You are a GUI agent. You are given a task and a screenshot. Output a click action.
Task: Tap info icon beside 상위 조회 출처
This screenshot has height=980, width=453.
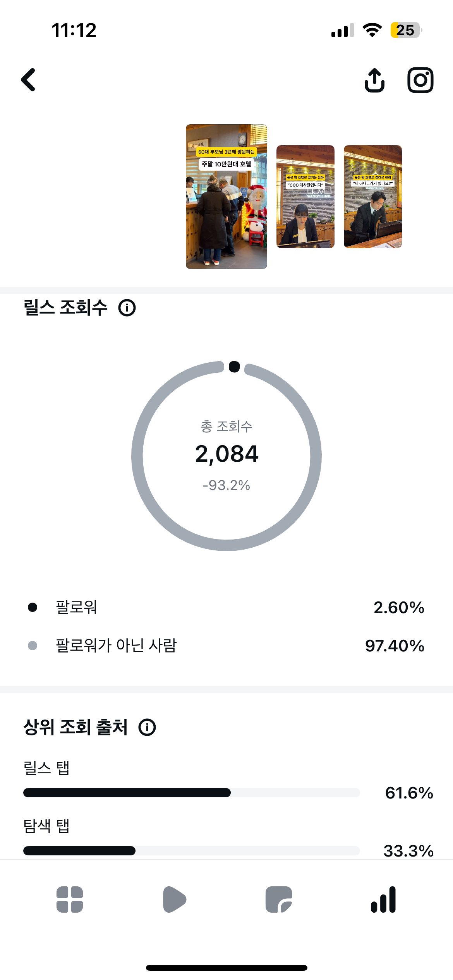tap(147, 727)
